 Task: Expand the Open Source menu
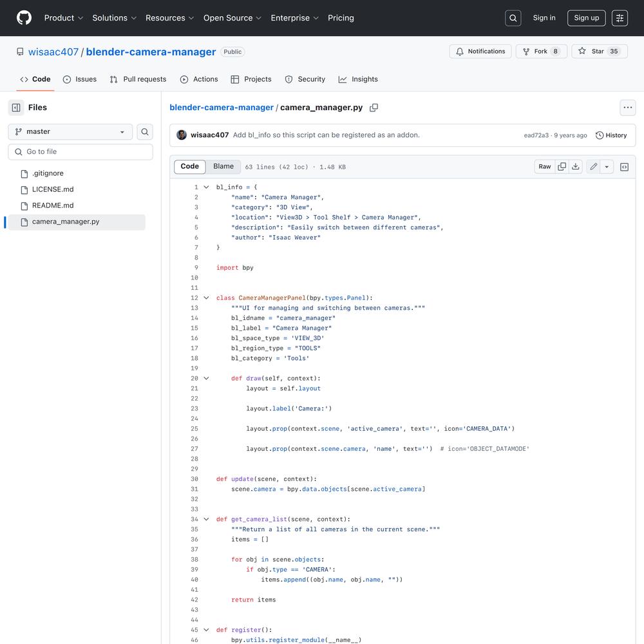click(232, 18)
